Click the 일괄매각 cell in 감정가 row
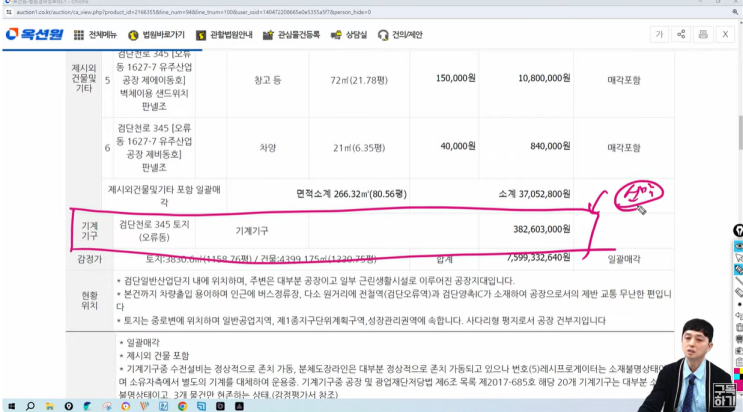This screenshot has height=412, width=743. tap(624, 259)
